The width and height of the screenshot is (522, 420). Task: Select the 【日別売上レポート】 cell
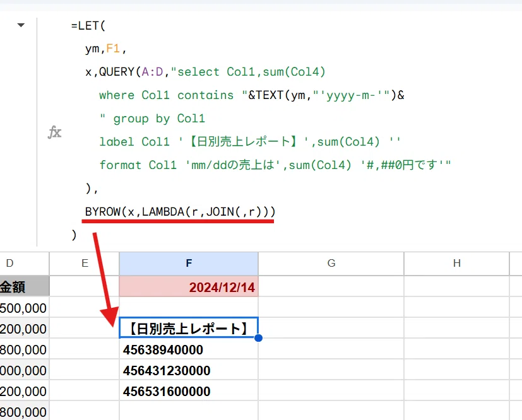(189, 328)
